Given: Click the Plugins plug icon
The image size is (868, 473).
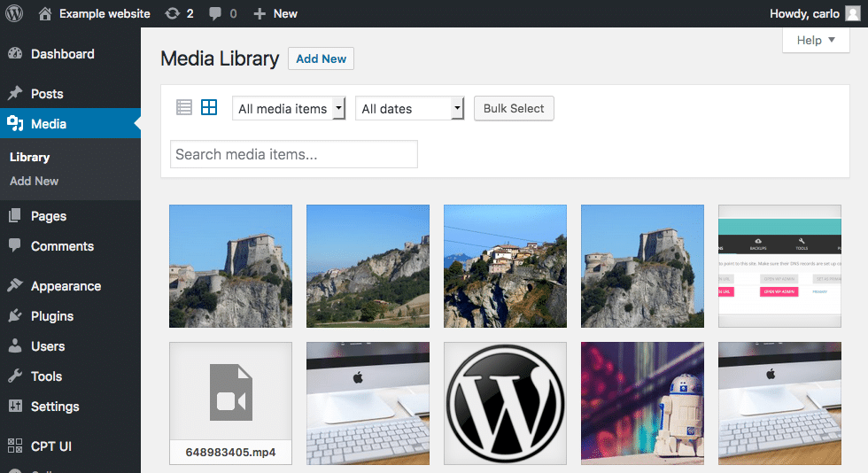Looking at the screenshot, I should click(x=16, y=315).
